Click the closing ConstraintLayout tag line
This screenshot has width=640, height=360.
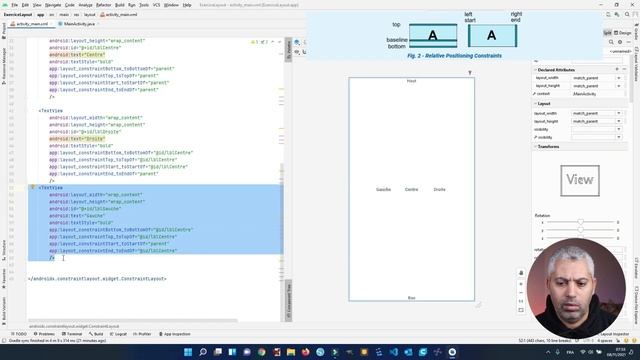tap(97, 279)
